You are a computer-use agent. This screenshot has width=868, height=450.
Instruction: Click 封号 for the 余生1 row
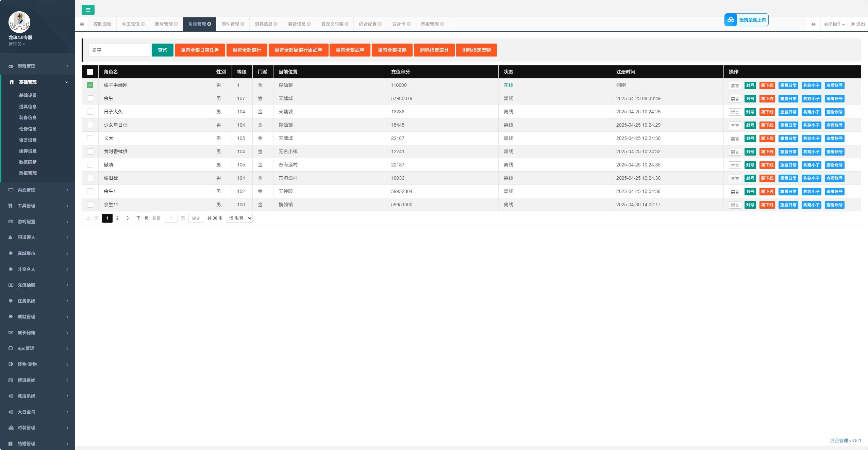[x=750, y=192]
